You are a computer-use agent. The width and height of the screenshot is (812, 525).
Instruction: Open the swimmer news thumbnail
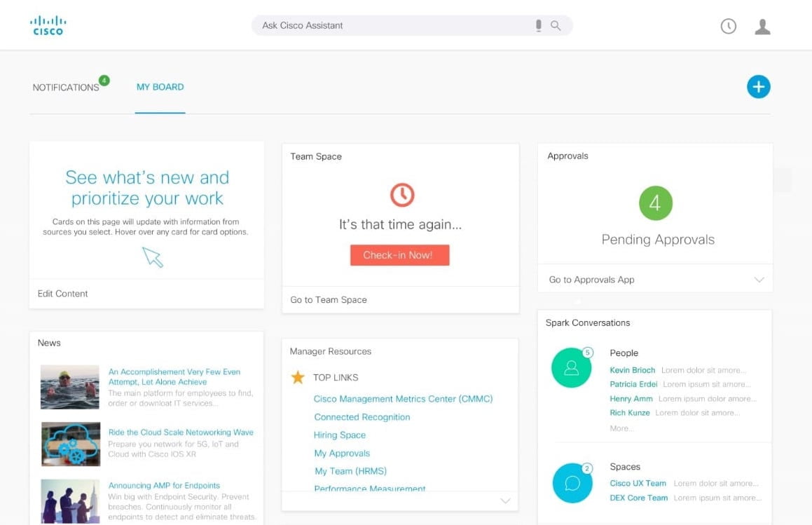[70, 387]
